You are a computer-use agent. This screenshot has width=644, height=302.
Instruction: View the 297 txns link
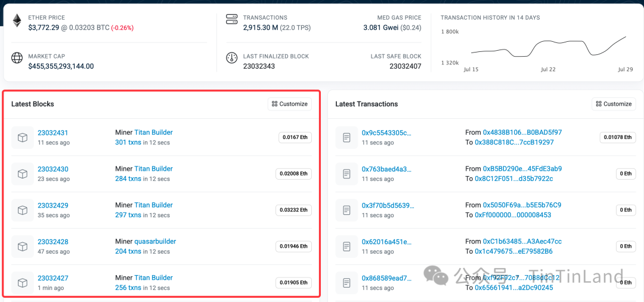pos(128,215)
